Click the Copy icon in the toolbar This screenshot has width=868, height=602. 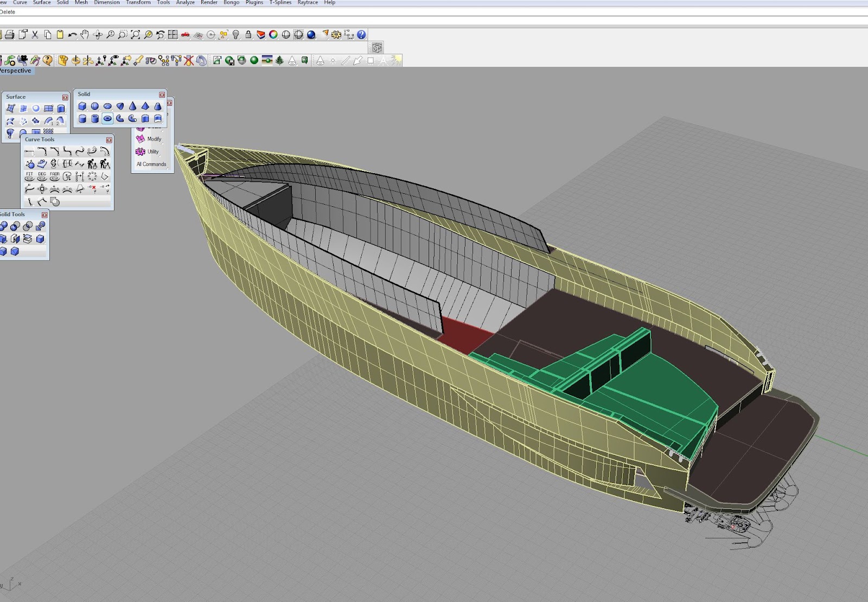[48, 35]
